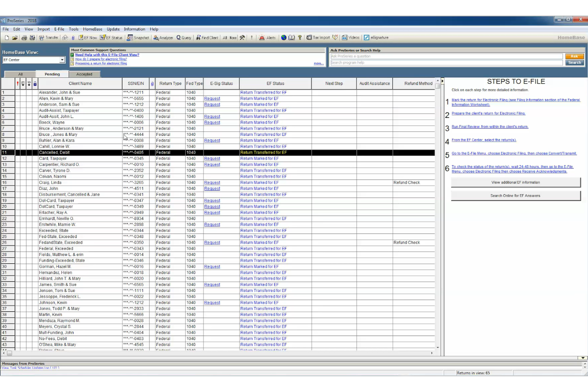
Task: Expand the Messages from ProSeries panel arrow
Action: click(584, 358)
